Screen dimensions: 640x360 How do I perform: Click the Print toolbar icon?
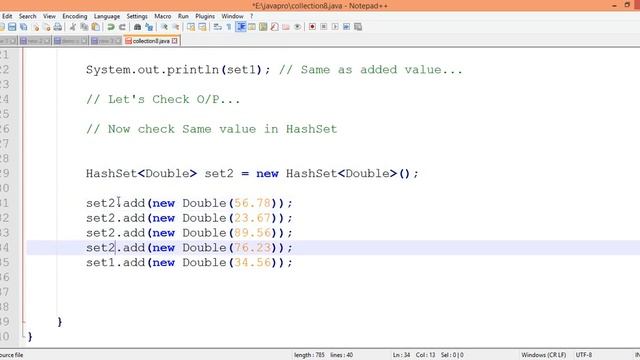58,27
